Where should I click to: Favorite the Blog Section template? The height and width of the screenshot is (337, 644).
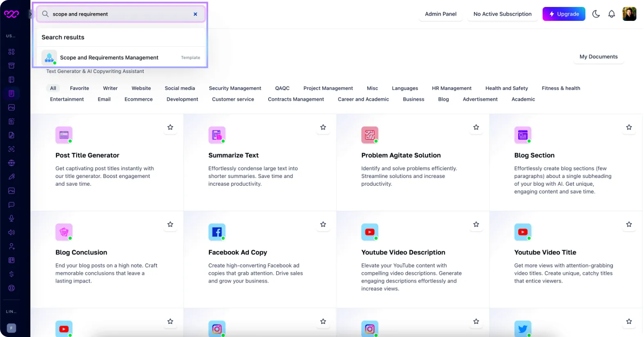tap(629, 128)
